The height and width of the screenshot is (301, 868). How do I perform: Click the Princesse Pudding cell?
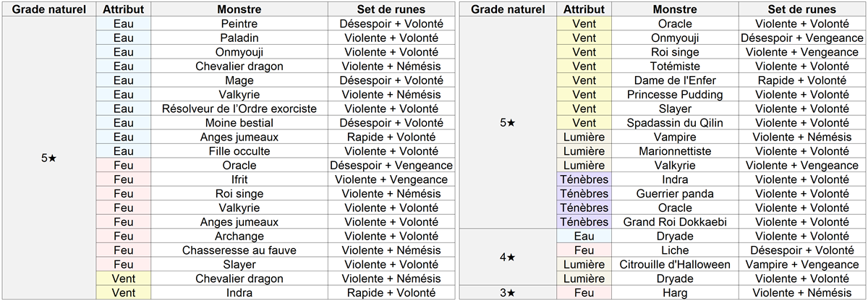(x=675, y=95)
